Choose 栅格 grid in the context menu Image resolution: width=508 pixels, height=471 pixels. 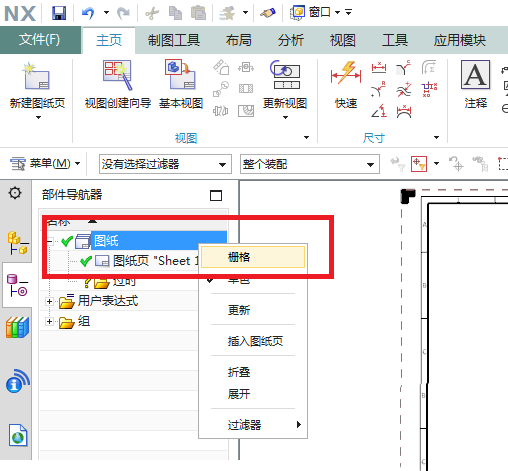(253, 257)
